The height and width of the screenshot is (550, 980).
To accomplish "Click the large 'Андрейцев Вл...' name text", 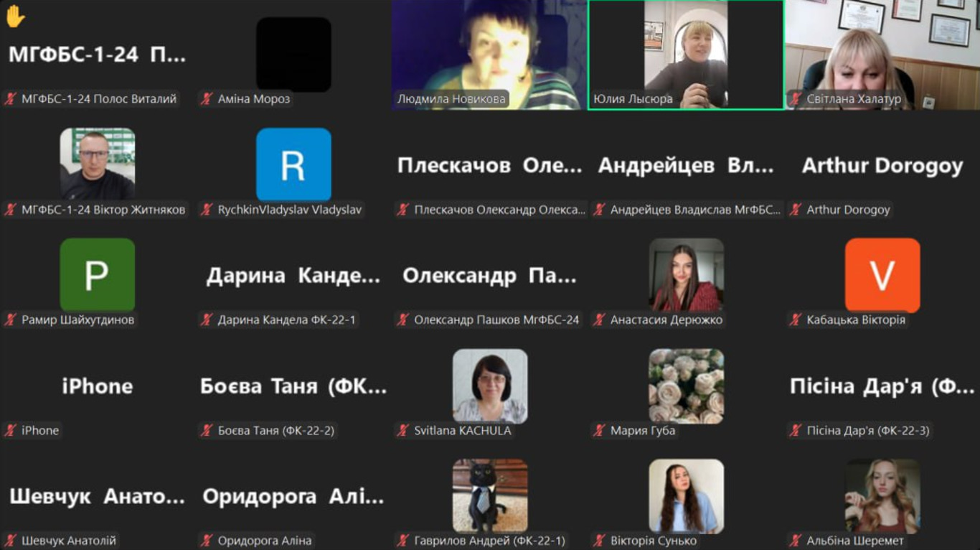I will click(x=686, y=166).
